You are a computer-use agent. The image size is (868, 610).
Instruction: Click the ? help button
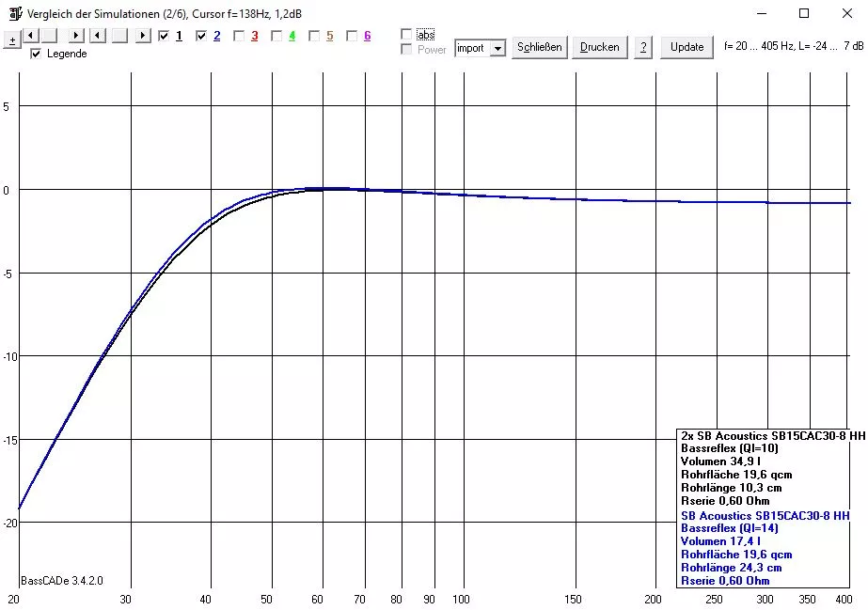pos(642,48)
